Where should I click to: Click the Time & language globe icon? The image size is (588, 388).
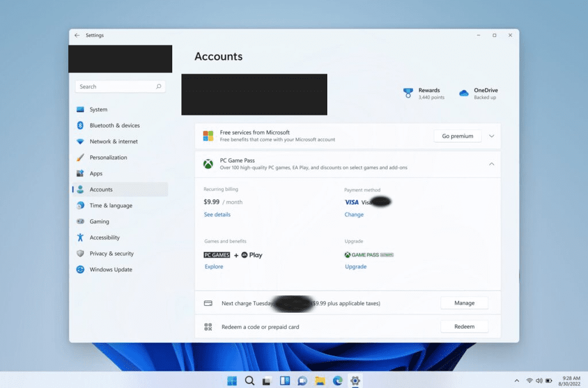point(80,206)
